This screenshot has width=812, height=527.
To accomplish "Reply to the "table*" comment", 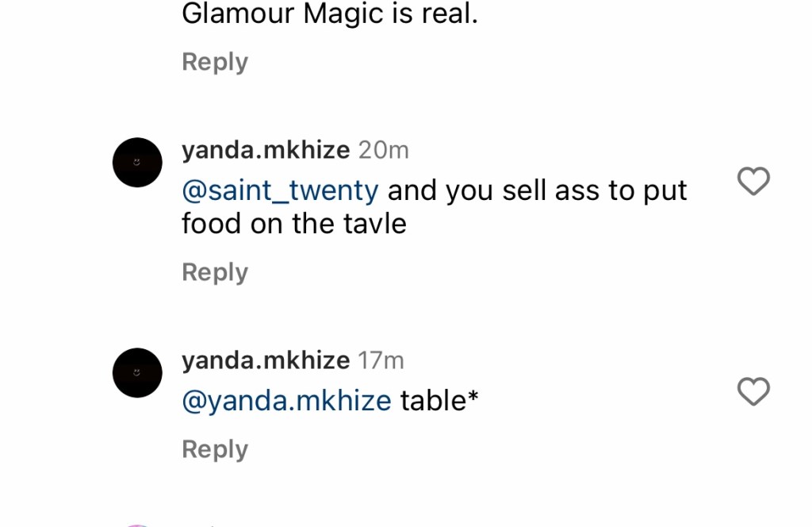I will click(215, 449).
